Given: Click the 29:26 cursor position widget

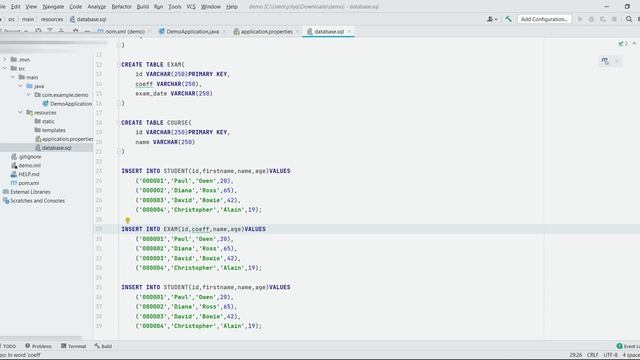Looking at the screenshot, I should (576, 355).
